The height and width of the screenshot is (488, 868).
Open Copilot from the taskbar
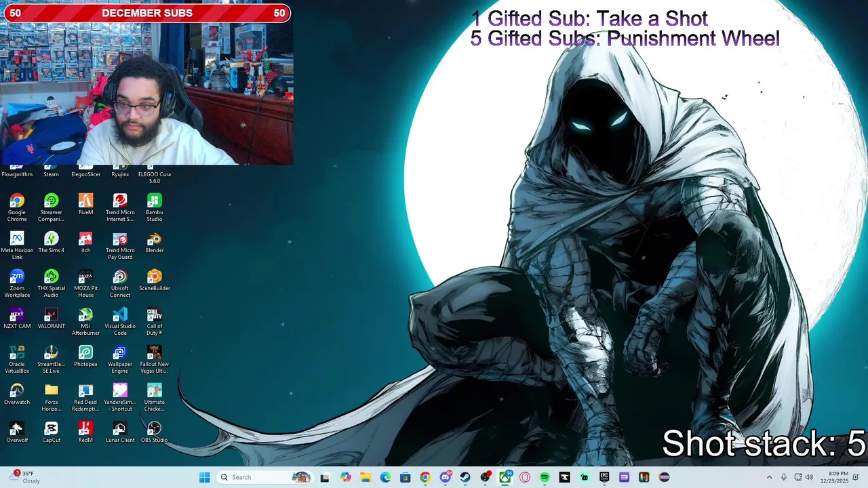point(346,477)
